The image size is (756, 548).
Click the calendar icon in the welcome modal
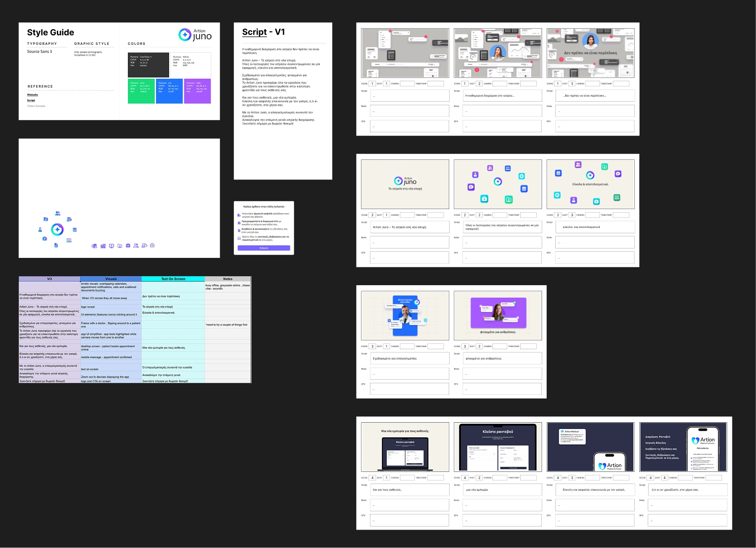tap(239, 223)
